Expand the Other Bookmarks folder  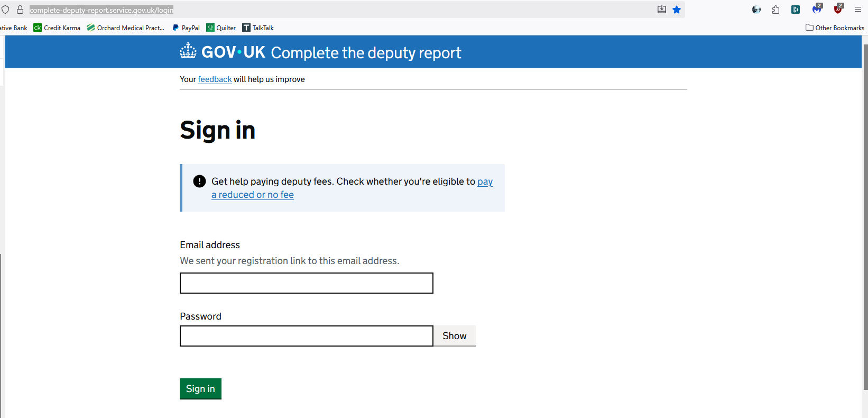[x=835, y=28]
